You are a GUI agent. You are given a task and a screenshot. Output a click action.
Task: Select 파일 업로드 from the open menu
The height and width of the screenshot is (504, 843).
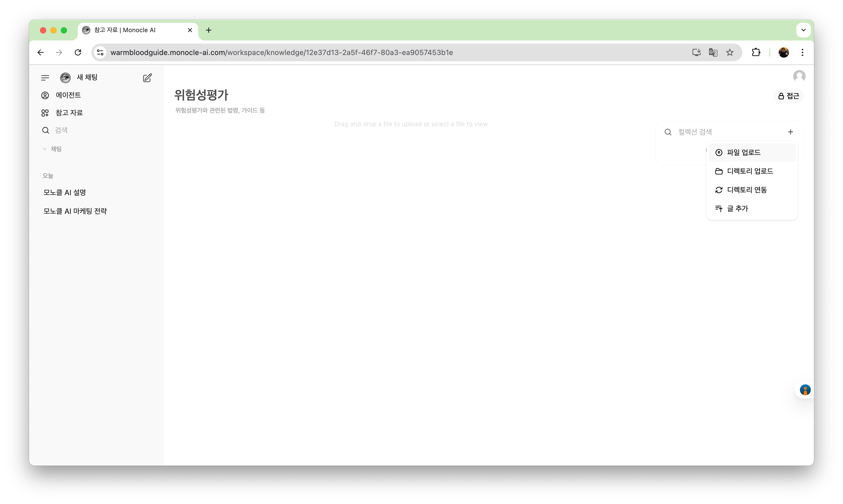click(744, 152)
